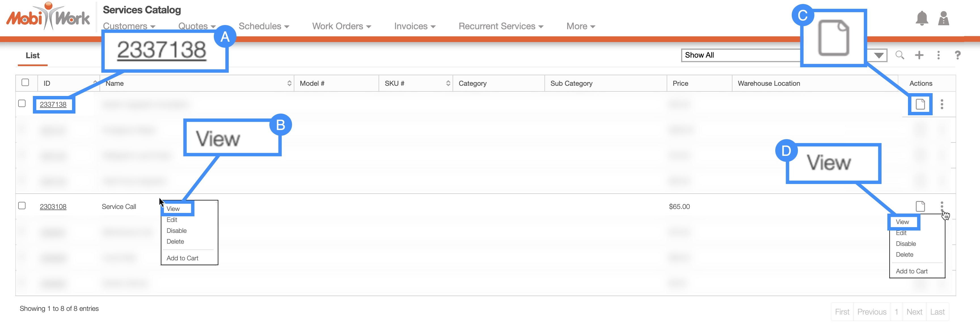Select checkbox for Service Call row
Image resolution: width=980 pixels, height=335 pixels.
pos(22,206)
